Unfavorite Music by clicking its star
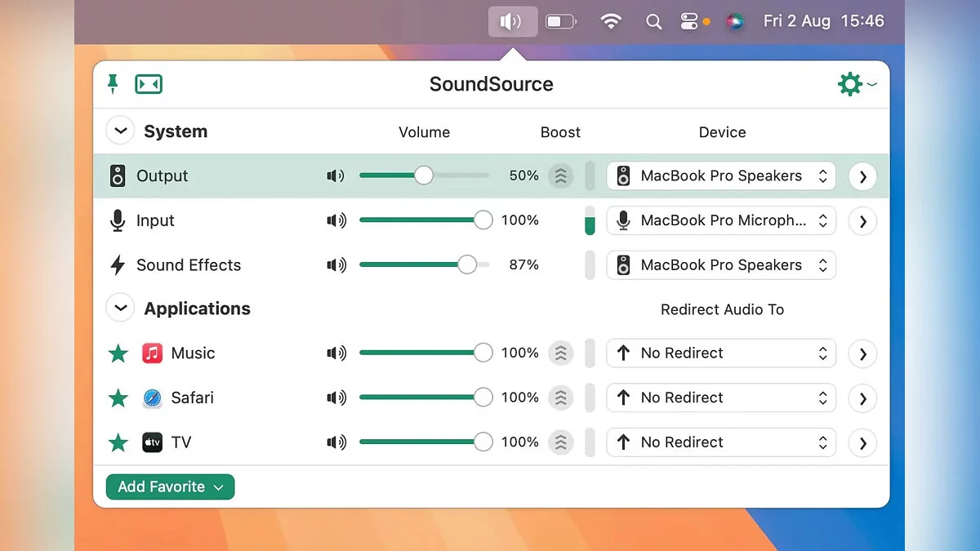 118,353
